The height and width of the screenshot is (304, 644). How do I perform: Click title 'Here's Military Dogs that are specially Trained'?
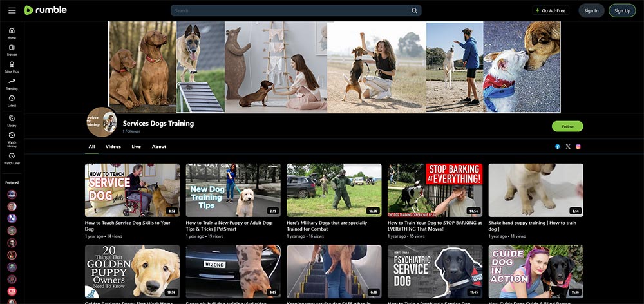click(x=327, y=225)
